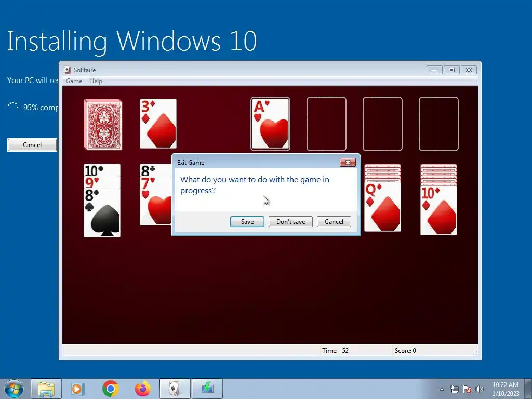Image resolution: width=532 pixels, height=399 pixels.
Task: Select the Queen of diamonds card
Action: 382,207
